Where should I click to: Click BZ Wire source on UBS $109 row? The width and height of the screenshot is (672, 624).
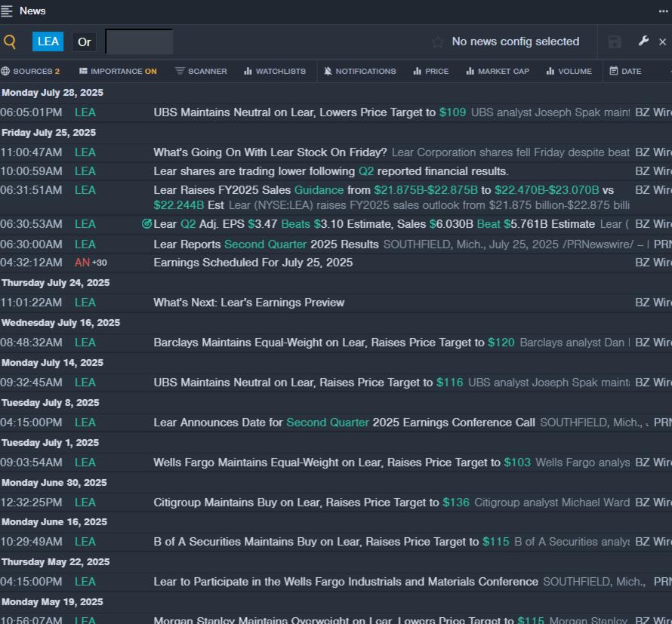point(654,112)
